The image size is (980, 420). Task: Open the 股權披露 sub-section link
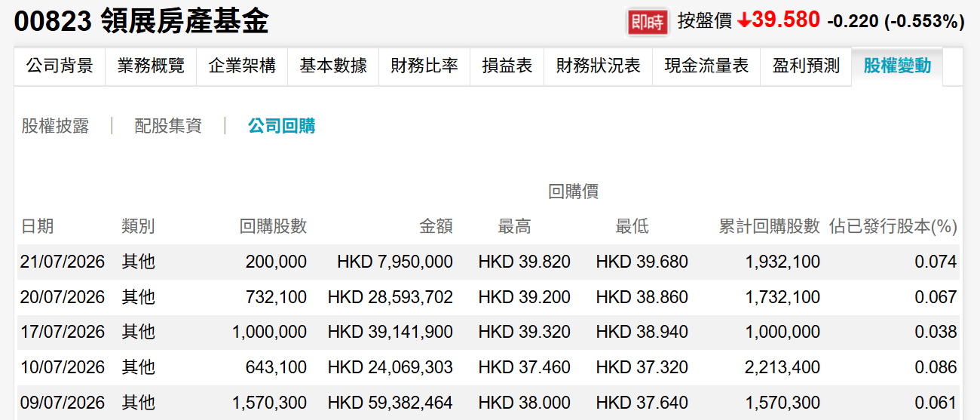[x=55, y=126]
